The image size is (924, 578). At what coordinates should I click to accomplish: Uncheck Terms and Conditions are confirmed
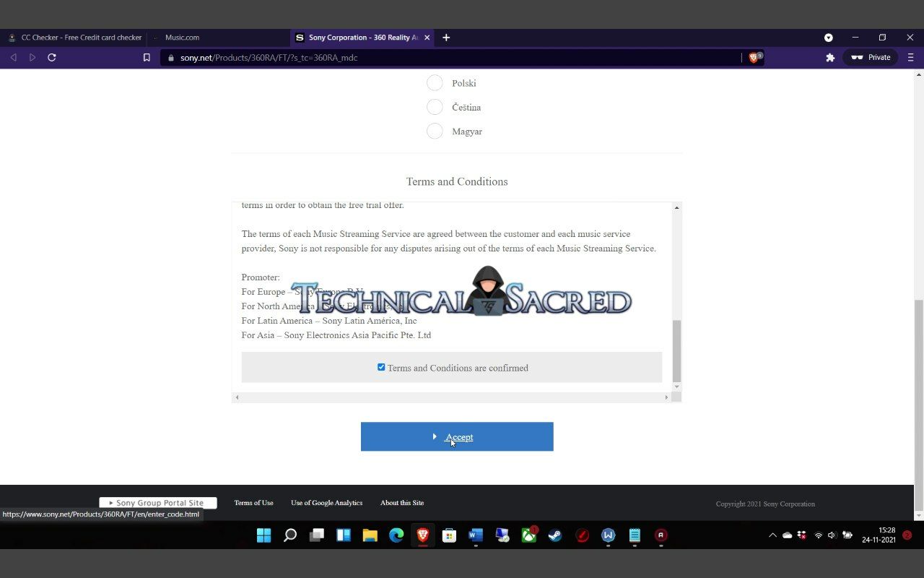[x=381, y=367]
